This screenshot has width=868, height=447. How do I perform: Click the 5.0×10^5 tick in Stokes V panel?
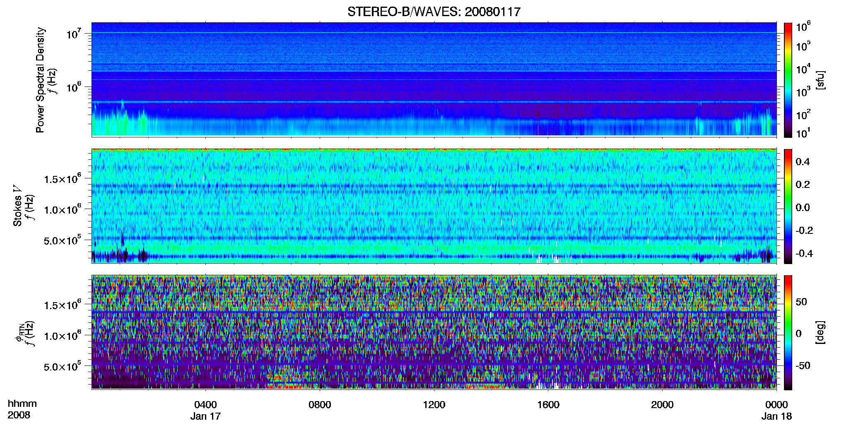(63, 240)
